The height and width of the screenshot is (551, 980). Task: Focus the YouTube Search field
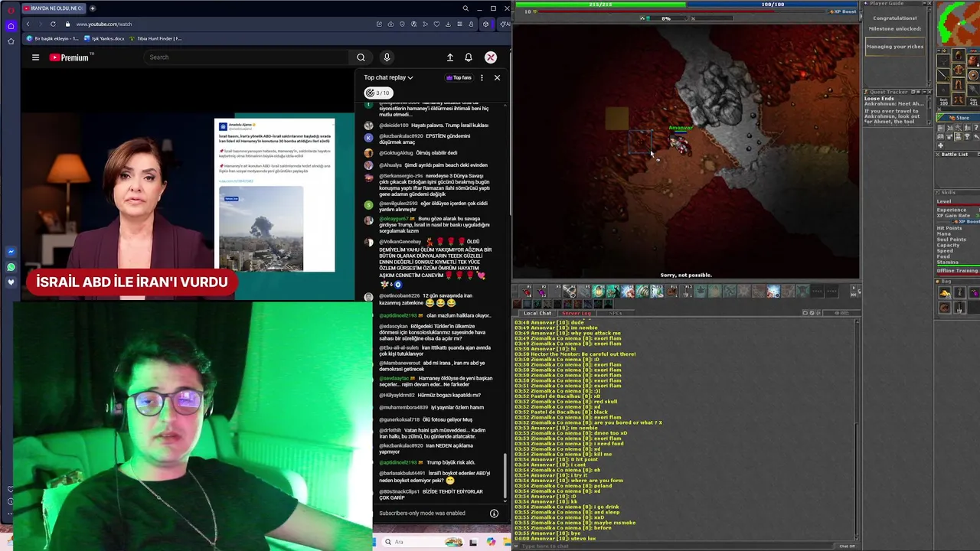[247, 57]
